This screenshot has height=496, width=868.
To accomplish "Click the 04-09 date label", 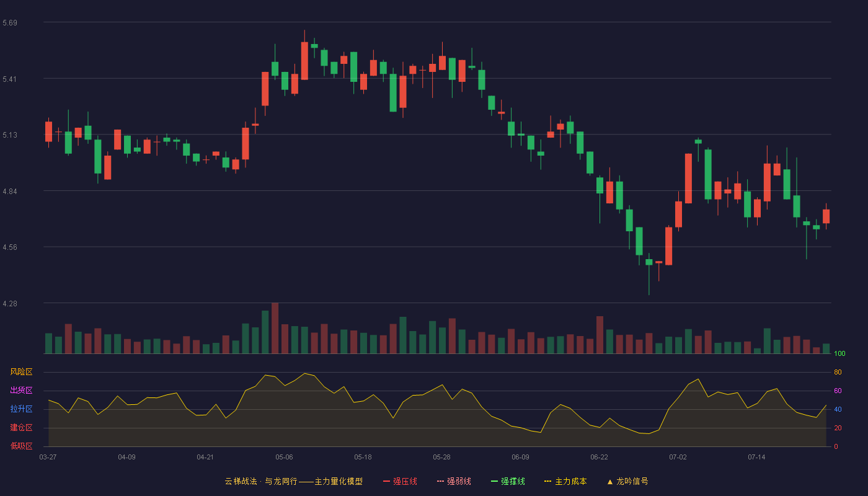I will click(x=126, y=457).
